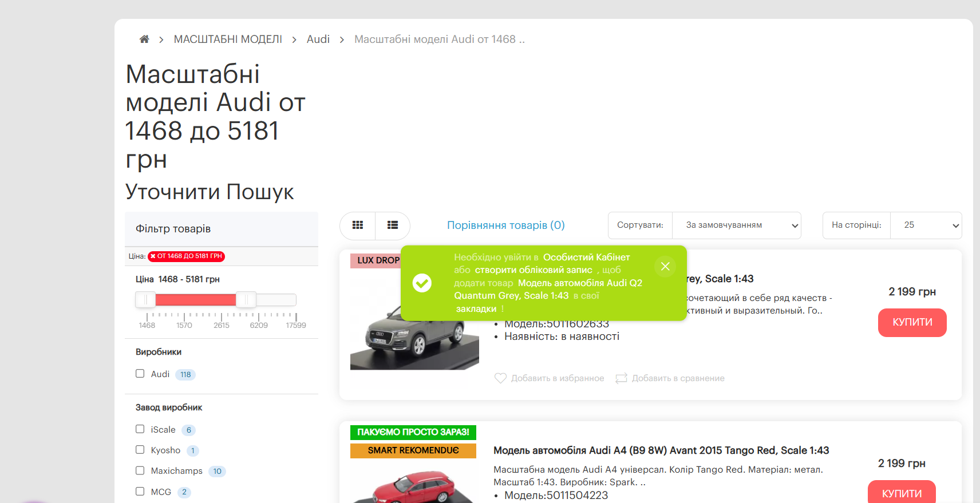
Task: Open МАСШТАБНІ МОДЕЛІ breadcrumb category
Action: pos(228,39)
